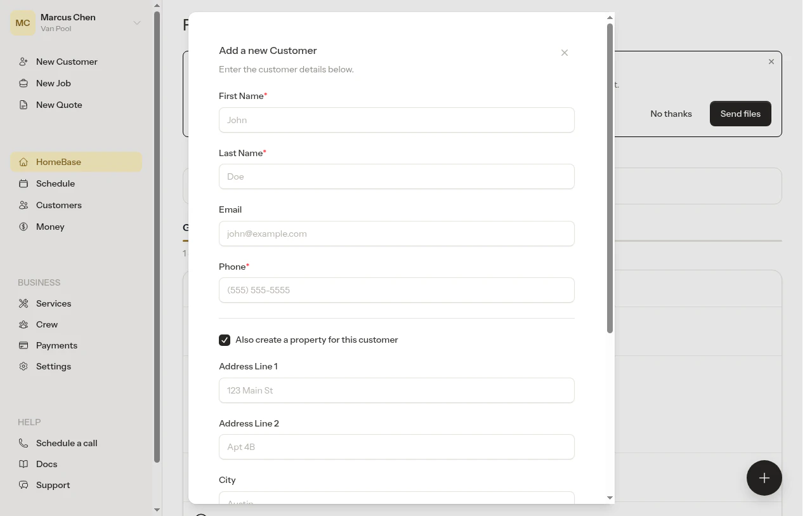Expand the Marcus Chen account dropdown
The width and height of the screenshot is (812, 516).
coord(137,23)
